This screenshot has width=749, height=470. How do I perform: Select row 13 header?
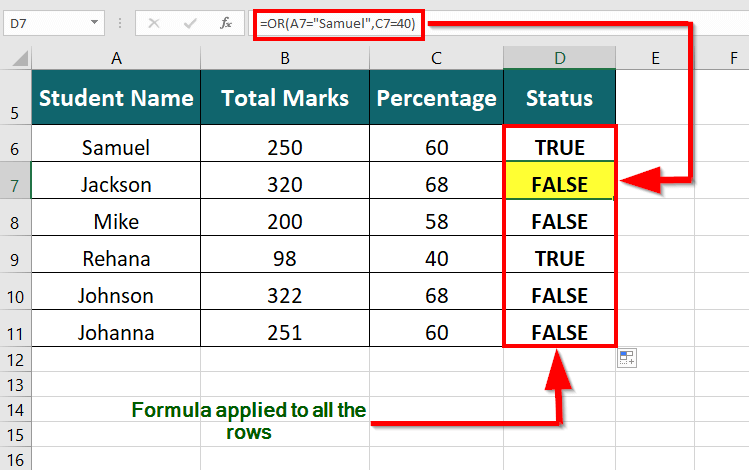coord(15,384)
